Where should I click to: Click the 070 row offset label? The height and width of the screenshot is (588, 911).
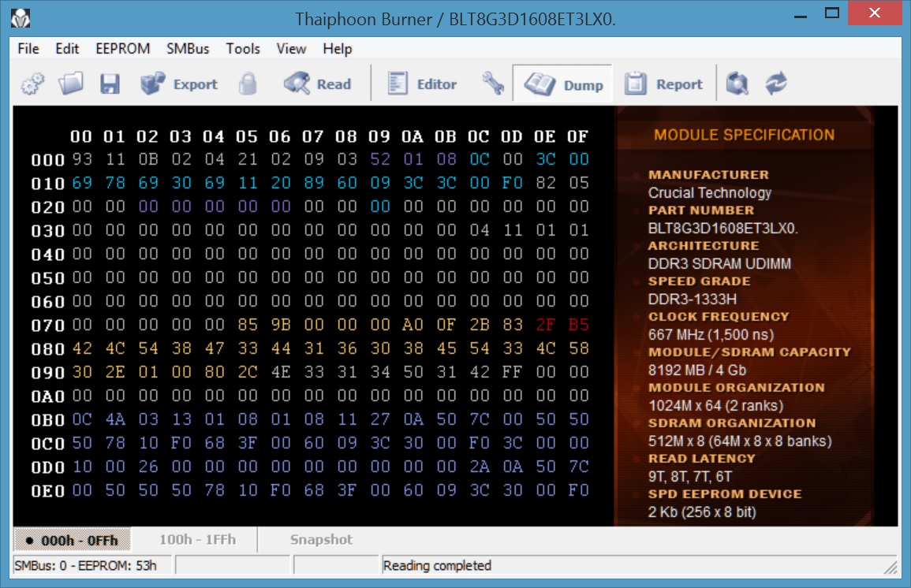47,326
